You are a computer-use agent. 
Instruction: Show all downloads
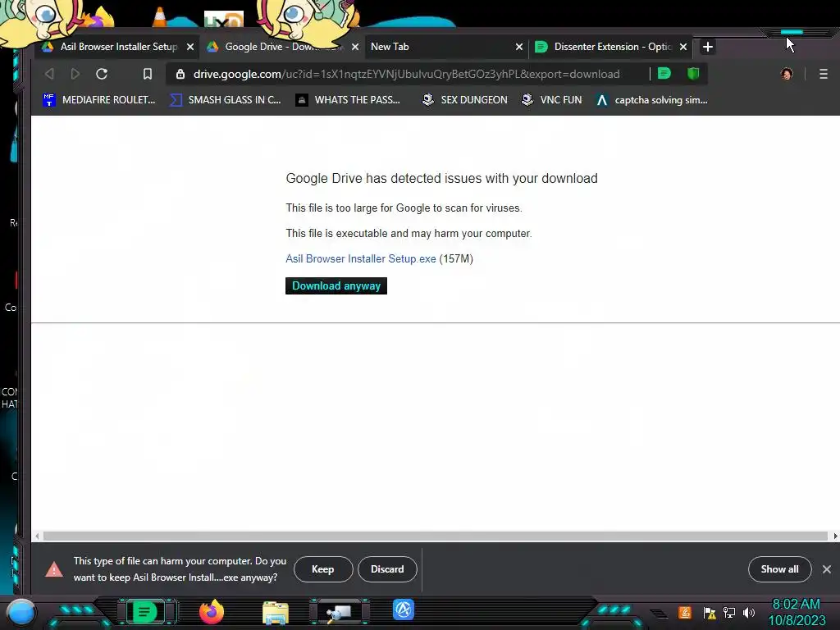coord(779,569)
